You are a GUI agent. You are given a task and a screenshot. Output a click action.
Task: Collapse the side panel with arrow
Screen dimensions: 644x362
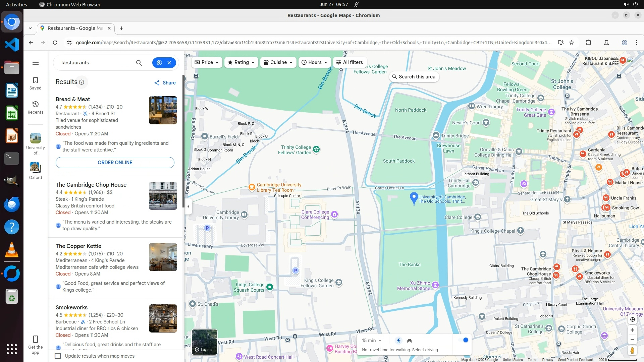(x=189, y=206)
